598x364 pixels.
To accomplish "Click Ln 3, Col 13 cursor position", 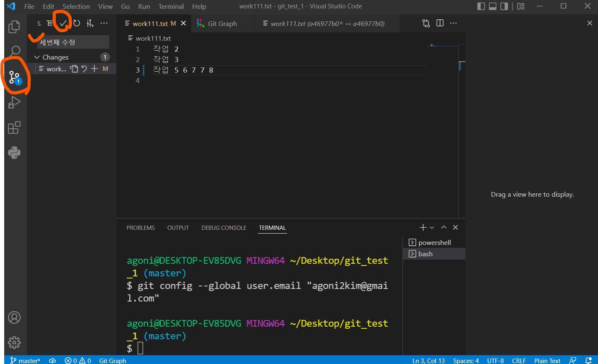I will point(428,361).
